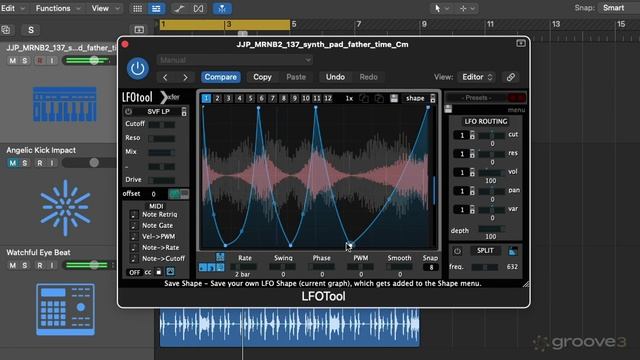The height and width of the screenshot is (360, 640).
Task: Open the vol routing LFO selector
Action: tap(464, 173)
